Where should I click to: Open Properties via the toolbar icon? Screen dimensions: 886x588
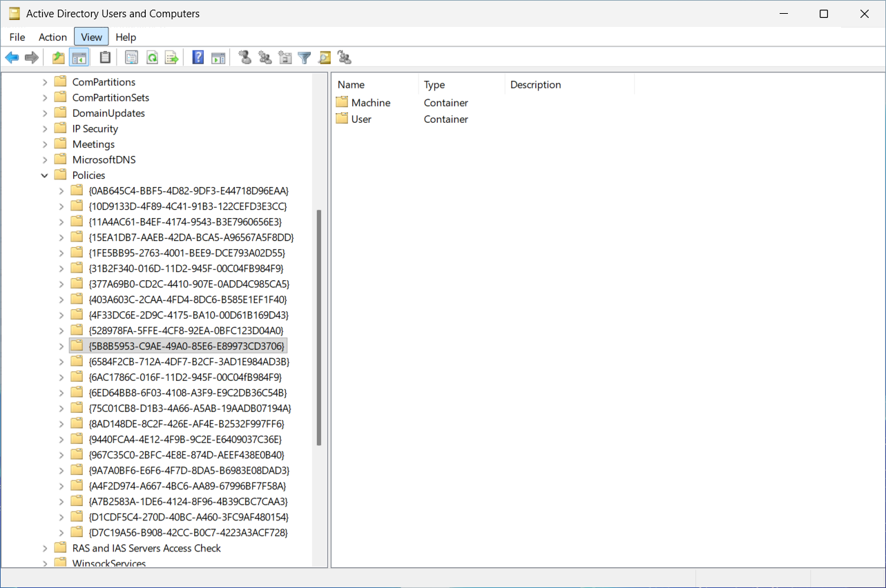[131, 58]
